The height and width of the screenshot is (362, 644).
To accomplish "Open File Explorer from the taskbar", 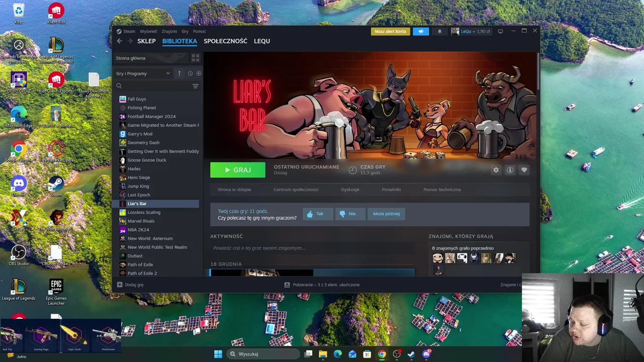I will (x=323, y=354).
